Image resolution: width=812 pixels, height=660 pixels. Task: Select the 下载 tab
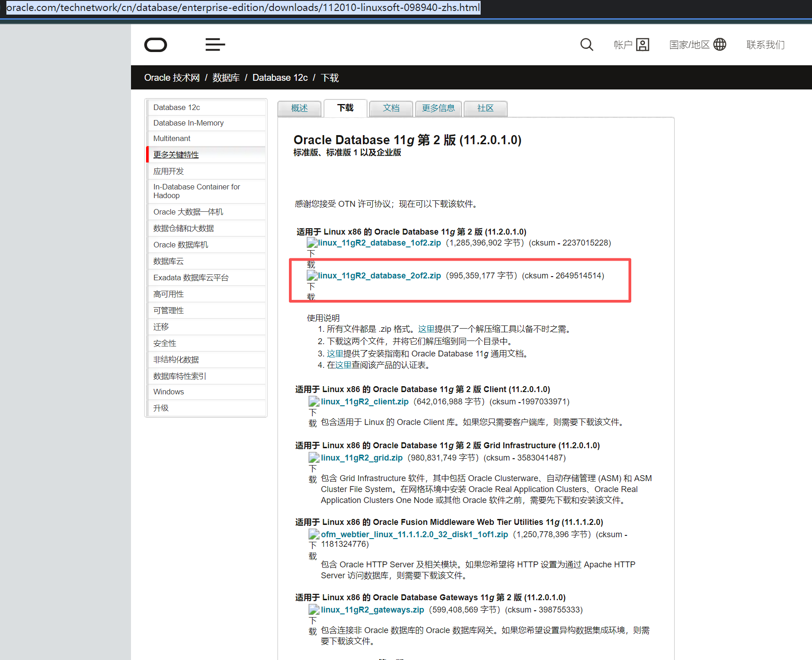pos(346,108)
